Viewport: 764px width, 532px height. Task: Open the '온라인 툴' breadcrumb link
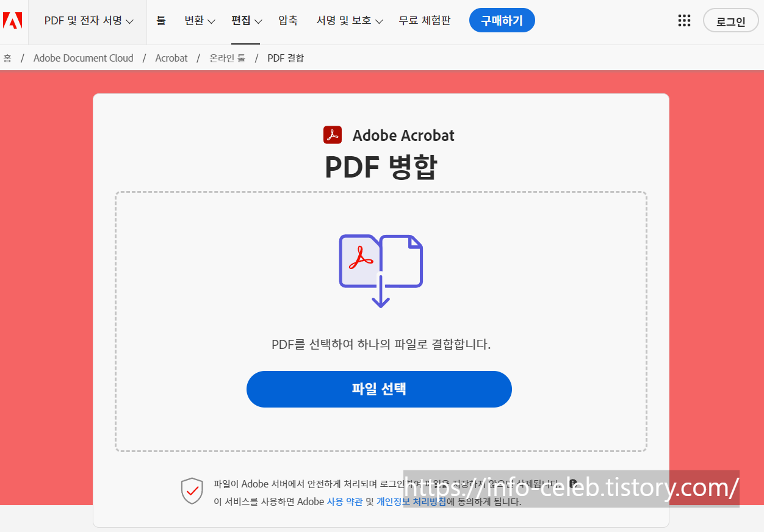(228, 58)
